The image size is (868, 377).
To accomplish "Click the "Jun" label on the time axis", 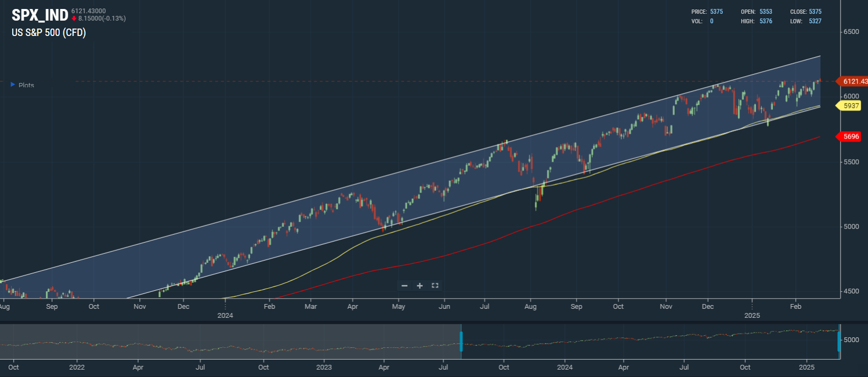I will point(444,306).
